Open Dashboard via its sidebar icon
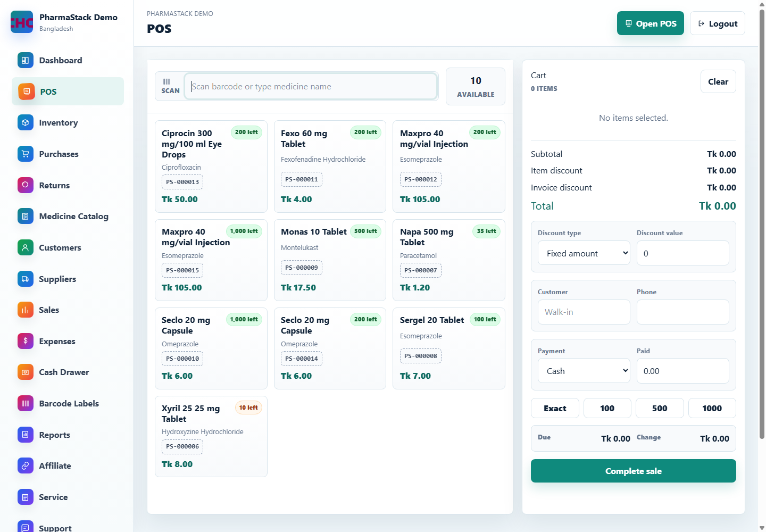Image resolution: width=766 pixels, height=532 pixels. pos(25,60)
